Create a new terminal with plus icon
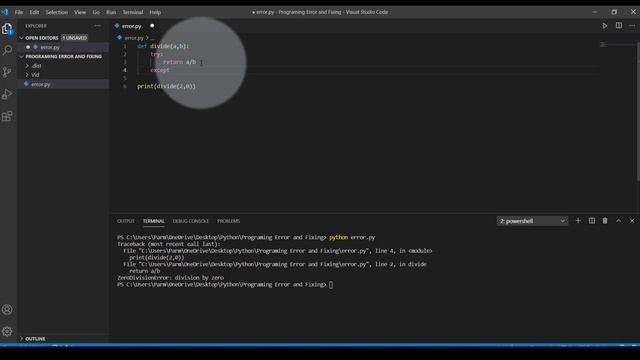640x360 pixels. click(x=578, y=221)
